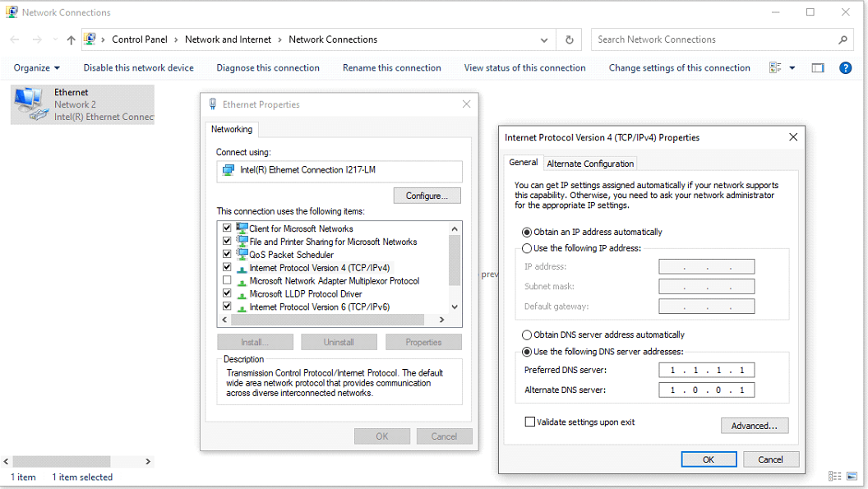Go up one level with the up arrow
868x489 pixels.
coord(71,40)
